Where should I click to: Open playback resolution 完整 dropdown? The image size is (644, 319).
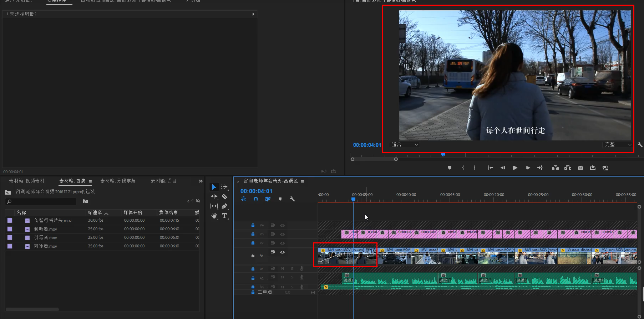tap(618, 145)
